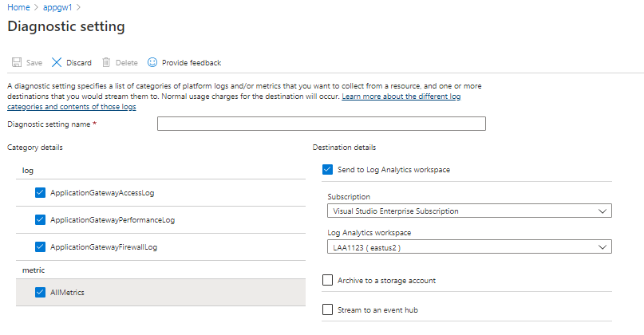Click the Discard text label
The height and width of the screenshot is (335, 644).
[78, 63]
